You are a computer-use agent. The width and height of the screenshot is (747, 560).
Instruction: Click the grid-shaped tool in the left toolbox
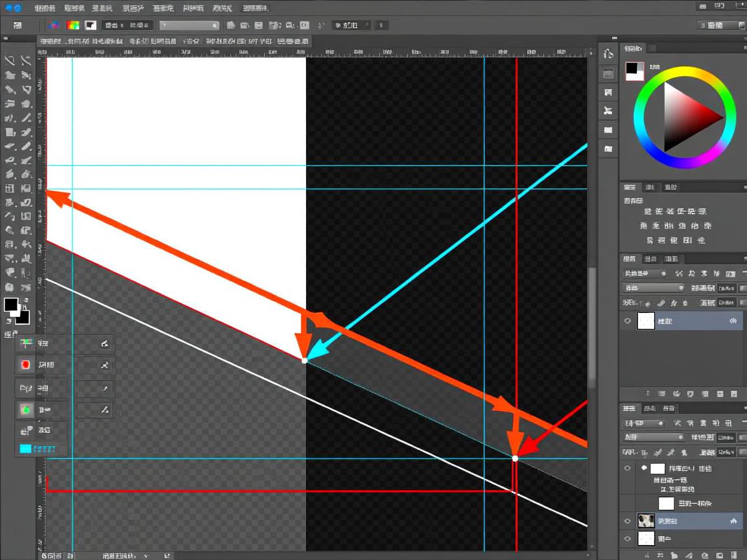point(10,189)
